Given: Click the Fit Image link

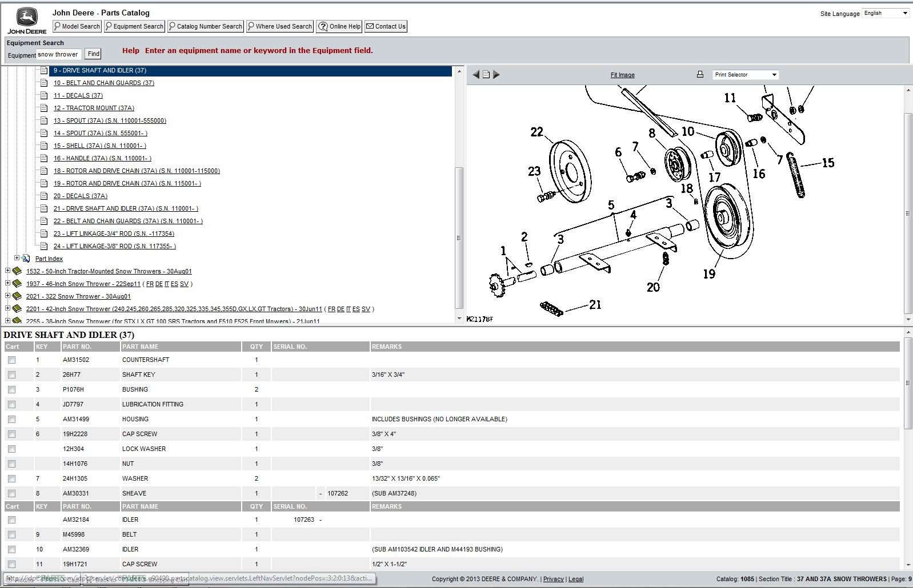Looking at the screenshot, I should [622, 75].
